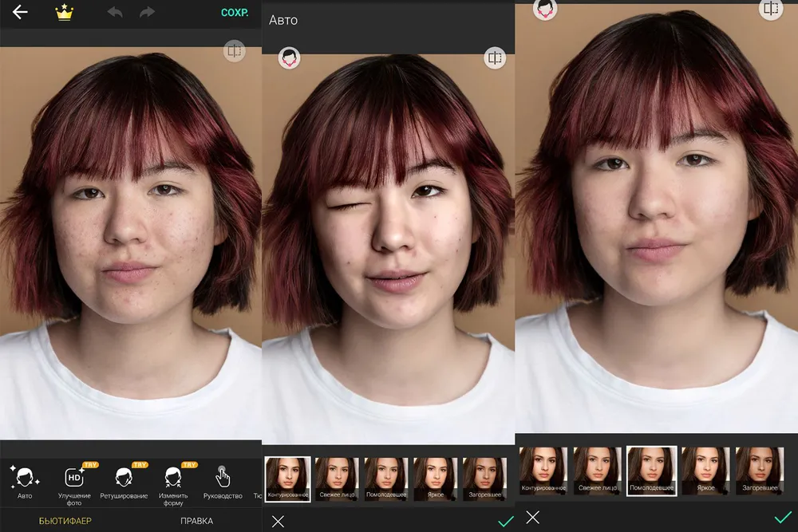Cancel changes with X in middle screen
The height and width of the screenshot is (532, 798).
[278, 522]
